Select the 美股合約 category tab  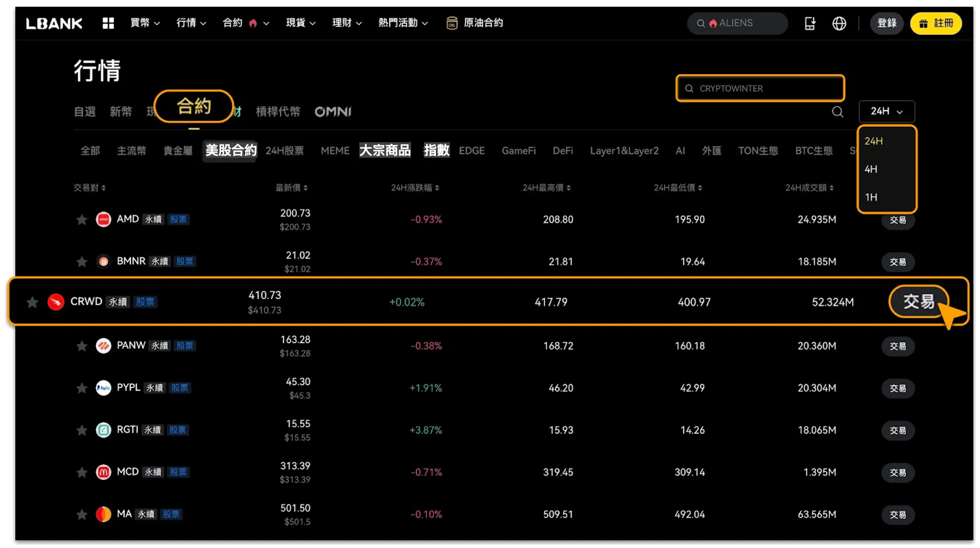(230, 151)
